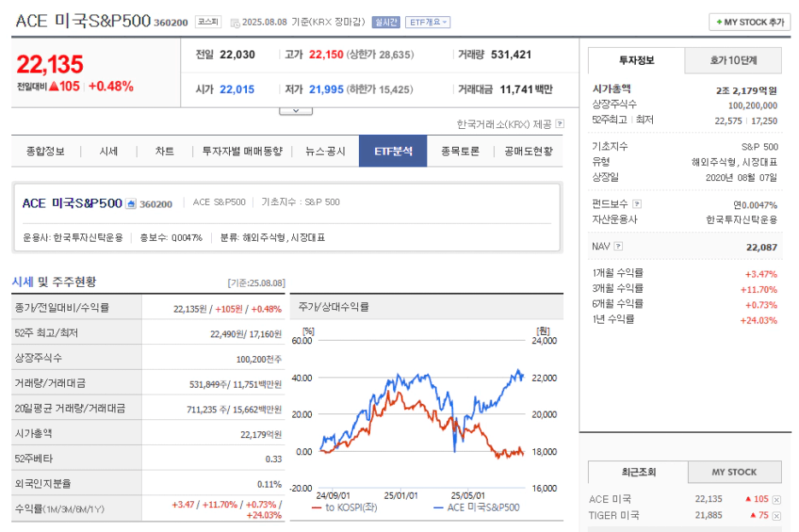
Task: Click the 52주 최고/최저 row value 22,490원/ 17,160원
Action: coord(246,334)
